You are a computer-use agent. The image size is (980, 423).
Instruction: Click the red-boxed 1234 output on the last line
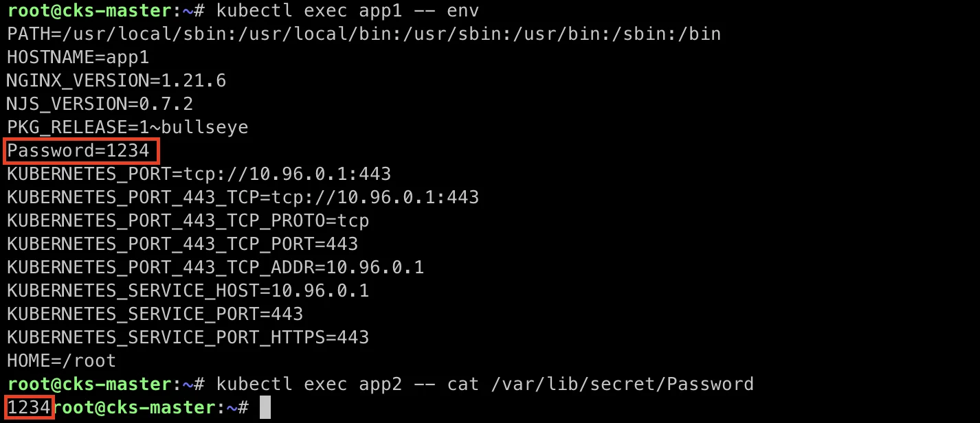point(29,408)
